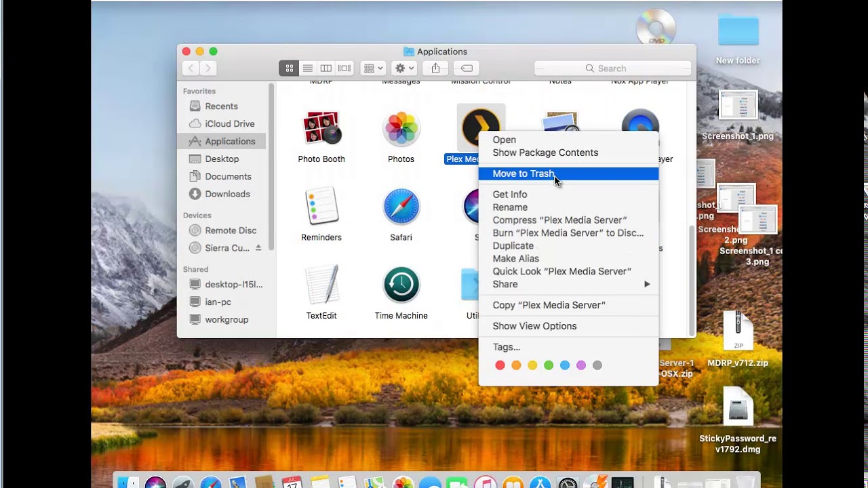Select the StickyPassword dmg desktop file
The height and width of the screenshot is (488, 868).
738,408
